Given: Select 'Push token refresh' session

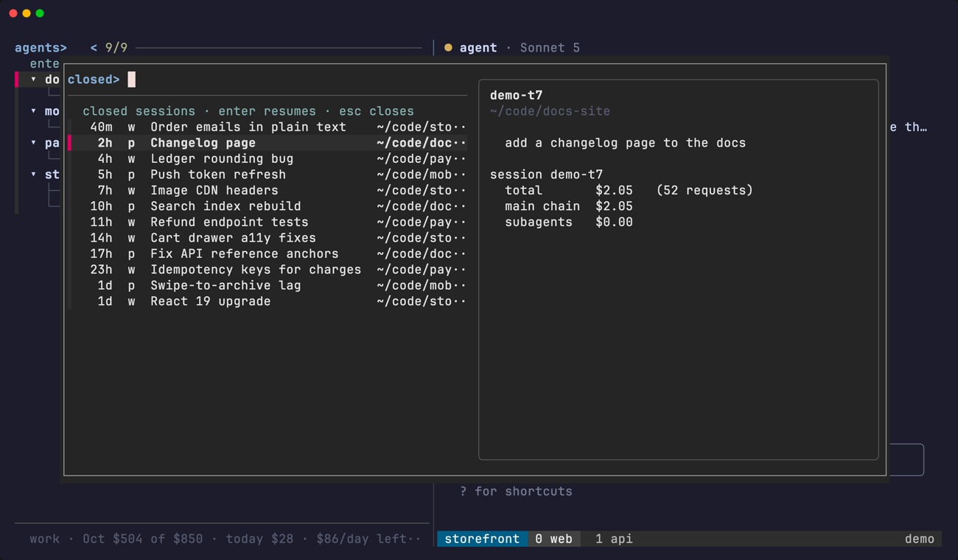Looking at the screenshot, I should pyautogui.click(x=267, y=175).
